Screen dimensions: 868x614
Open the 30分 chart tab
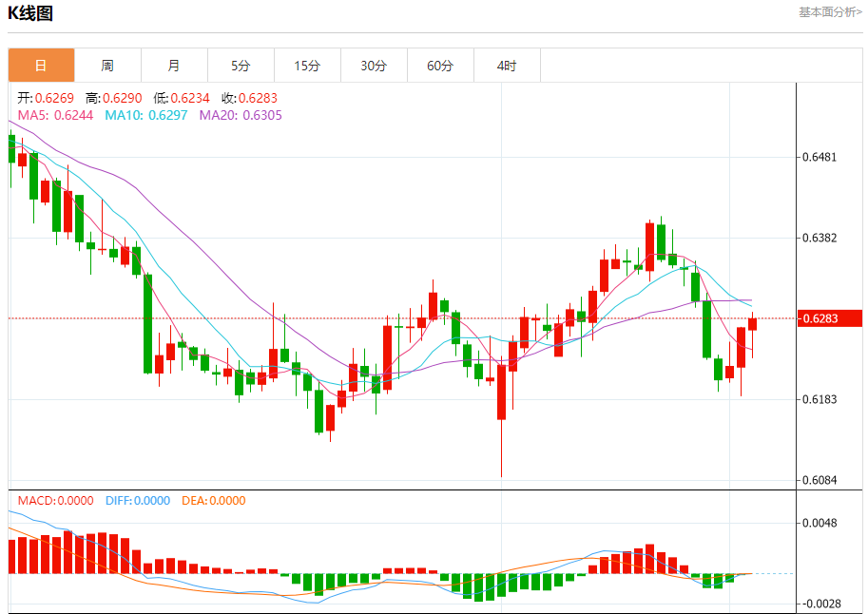point(374,66)
